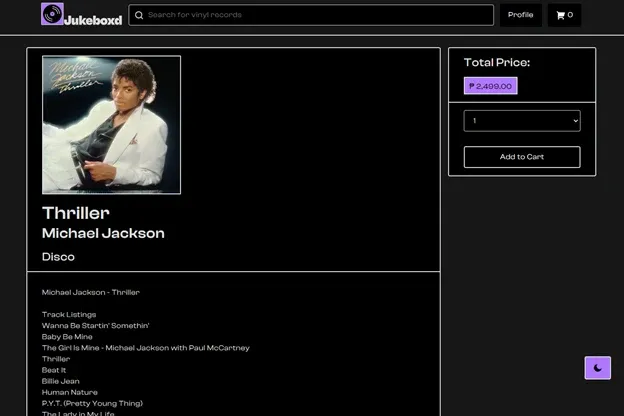The width and height of the screenshot is (624, 416).
Task: Click track Baby Be Mine
Action: pyautogui.click(x=67, y=337)
